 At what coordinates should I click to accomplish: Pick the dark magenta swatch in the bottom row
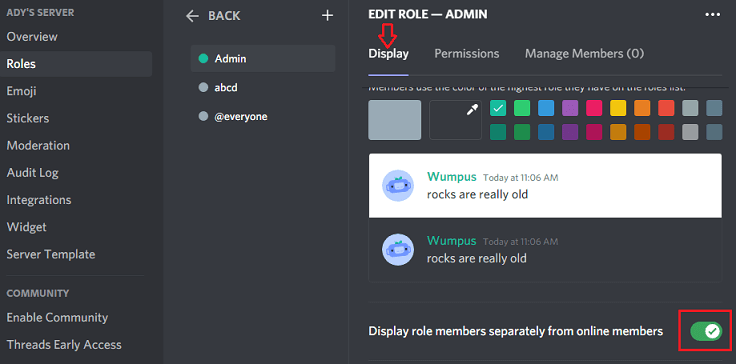point(594,132)
